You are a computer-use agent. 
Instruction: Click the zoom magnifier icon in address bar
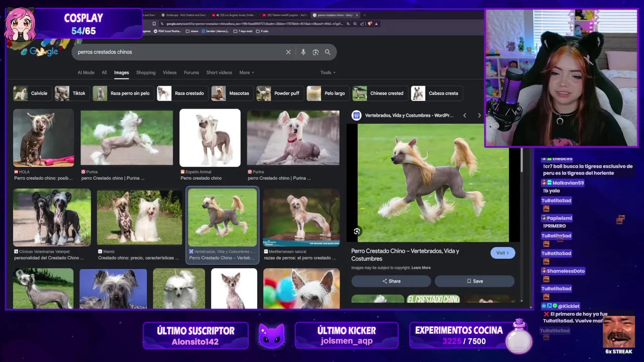tap(355, 24)
